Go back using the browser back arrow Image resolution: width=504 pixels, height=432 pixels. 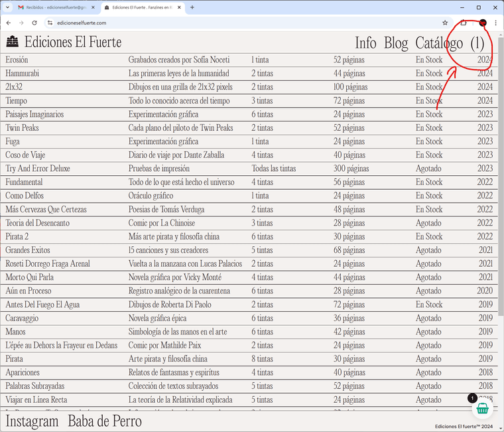click(x=8, y=23)
